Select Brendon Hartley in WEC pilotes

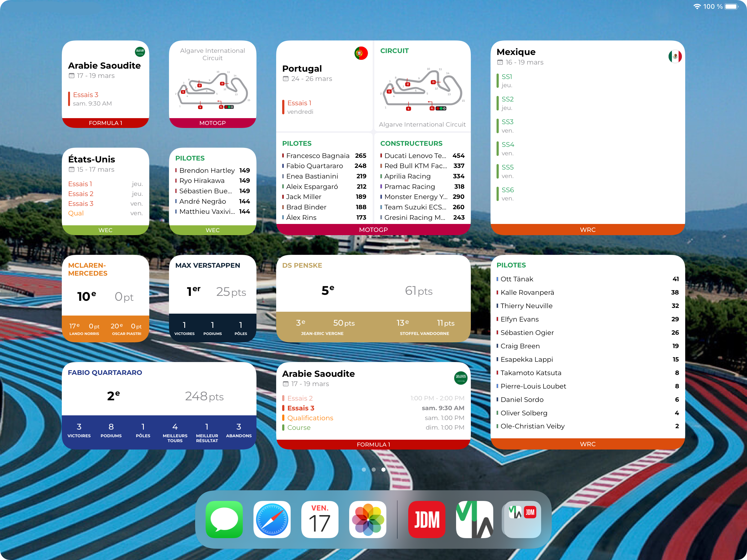coord(212,171)
